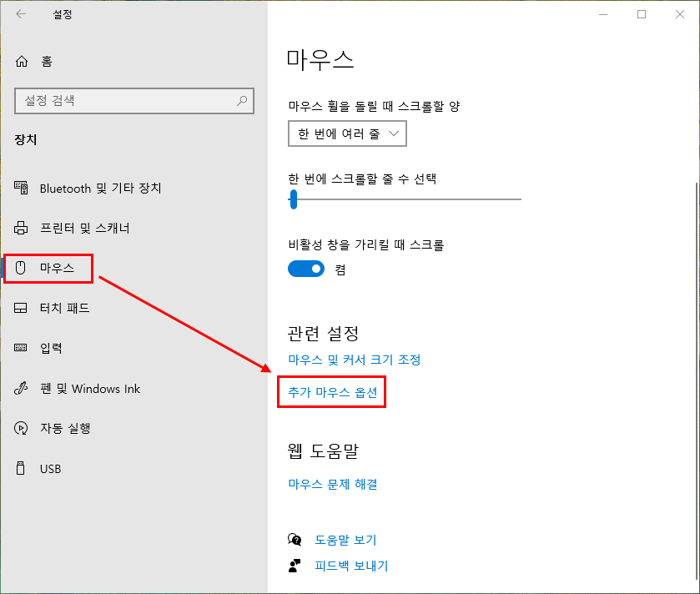Click the get help chat icon

(x=295, y=540)
